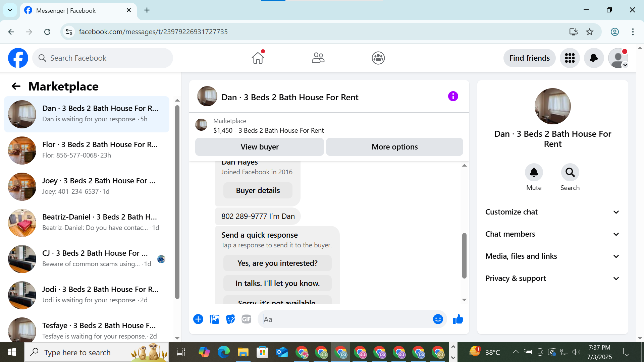This screenshot has width=644, height=362.
Task: Click the View buyer button
Action: point(259,147)
